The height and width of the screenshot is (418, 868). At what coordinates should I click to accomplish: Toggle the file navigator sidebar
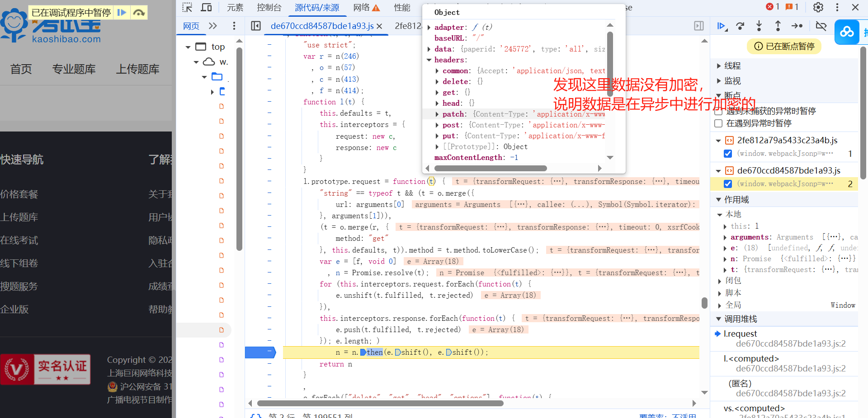click(256, 26)
